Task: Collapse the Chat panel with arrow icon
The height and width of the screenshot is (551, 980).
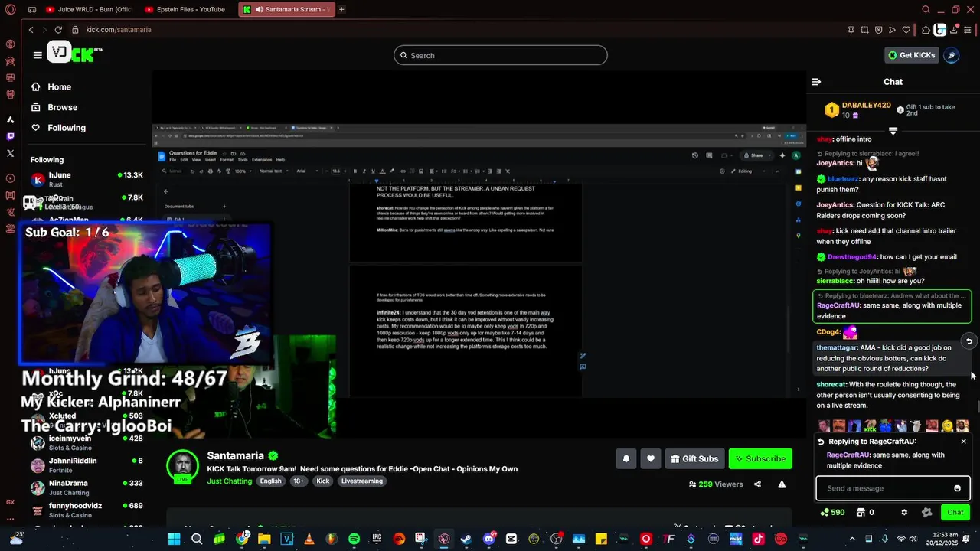Action: 816,82
